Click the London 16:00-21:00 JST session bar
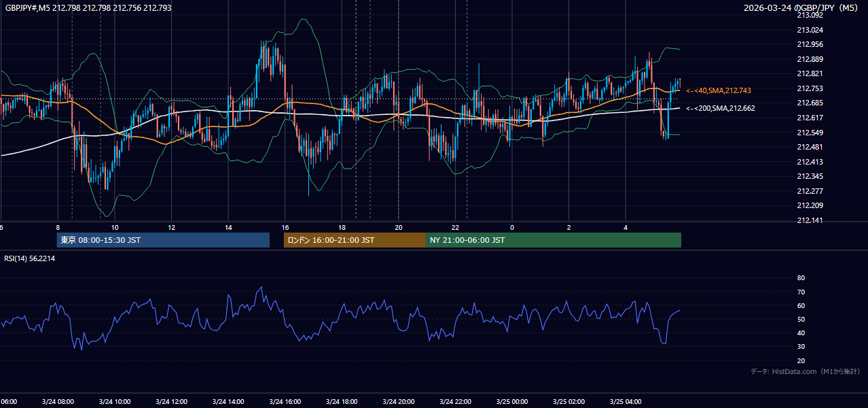This screenshot has height=408, width=868. [x=355, y=240]
